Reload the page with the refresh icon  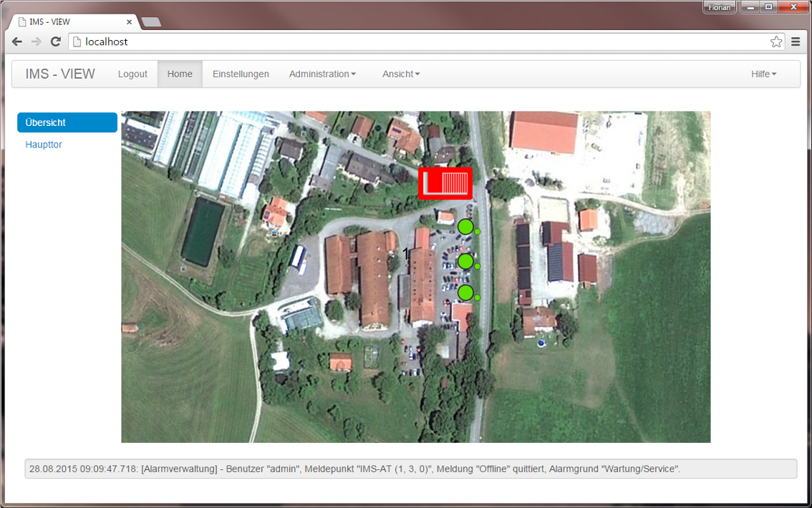pyautogui.click(x=55, y=42)
